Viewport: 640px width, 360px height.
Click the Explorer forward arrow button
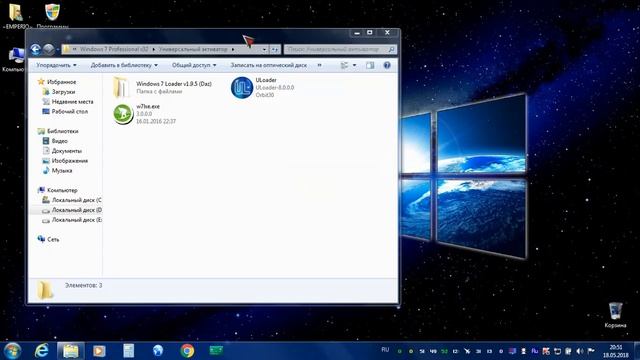tap(49, 49)
